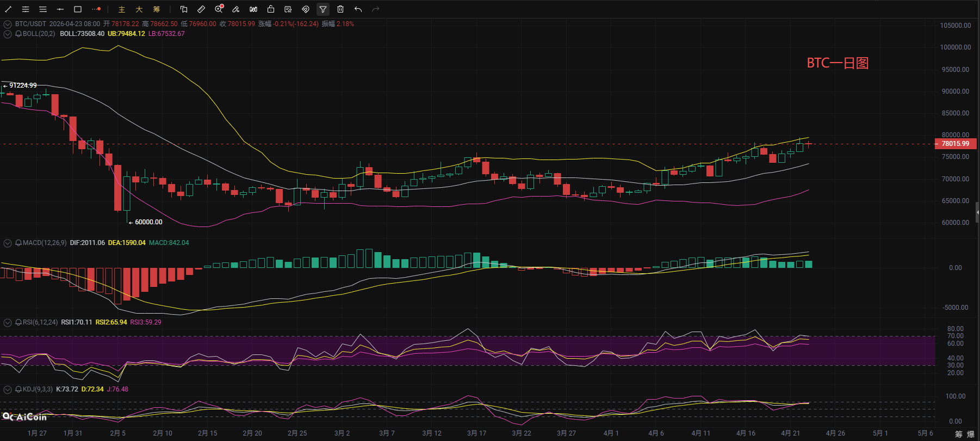The image size is (980, 441).
Task: Click the 78015.99 current price tag
Action: (956, 144)
